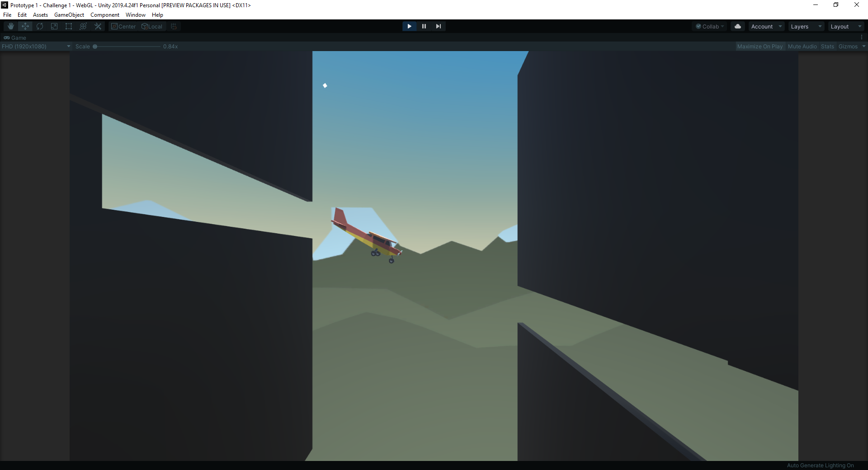This screenshot has height=470, width=868.
Task: Click the Scale slider track
Action: tap(127, 46)
